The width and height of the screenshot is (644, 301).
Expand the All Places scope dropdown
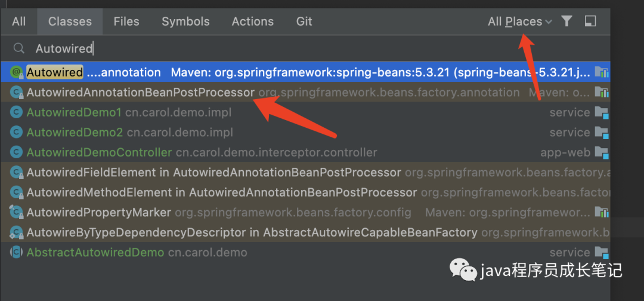click(519, 21)
